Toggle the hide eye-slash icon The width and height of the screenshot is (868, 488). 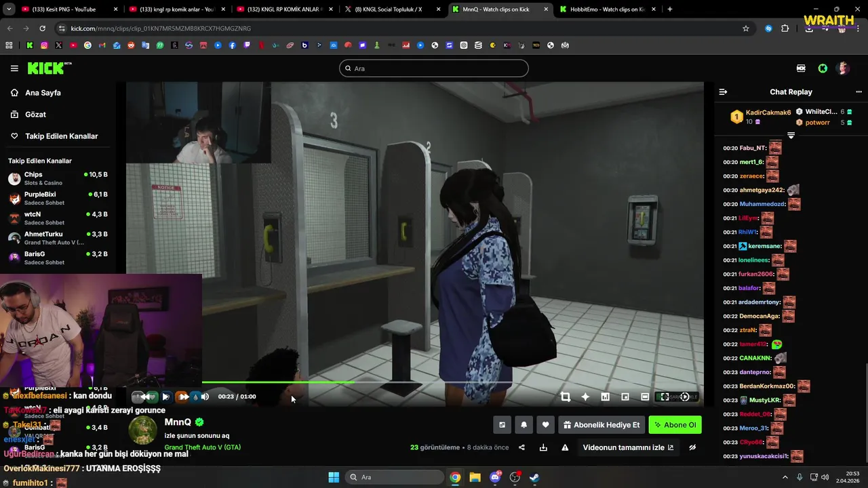coord(692,447)
